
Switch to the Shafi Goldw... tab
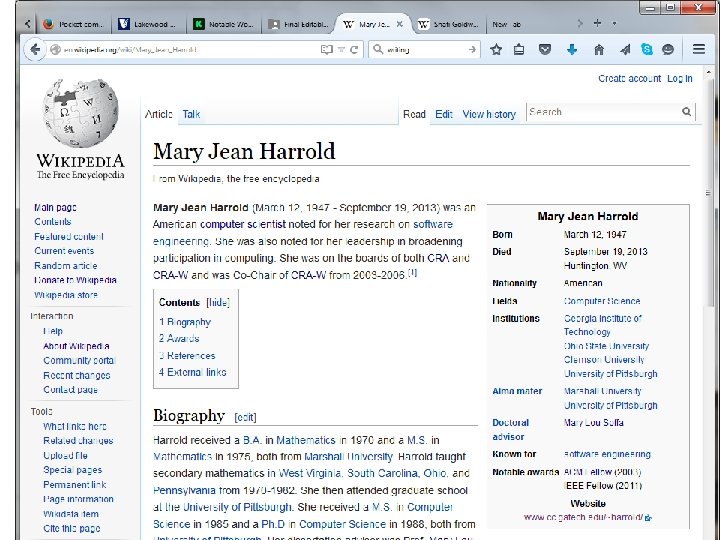(x=450, y=24)
